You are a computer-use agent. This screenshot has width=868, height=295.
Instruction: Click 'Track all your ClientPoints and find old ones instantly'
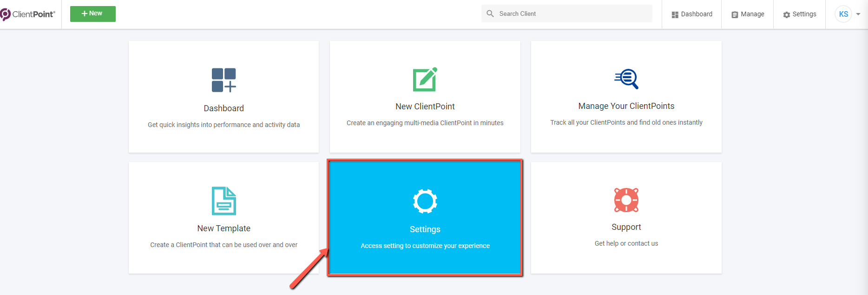click(x=626, y=122)
